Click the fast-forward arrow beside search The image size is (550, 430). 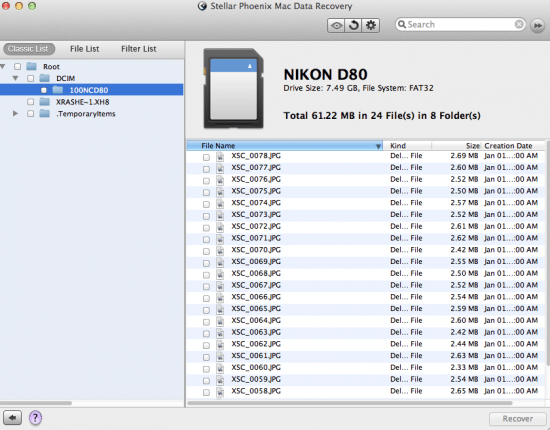(x=537, y=25)
